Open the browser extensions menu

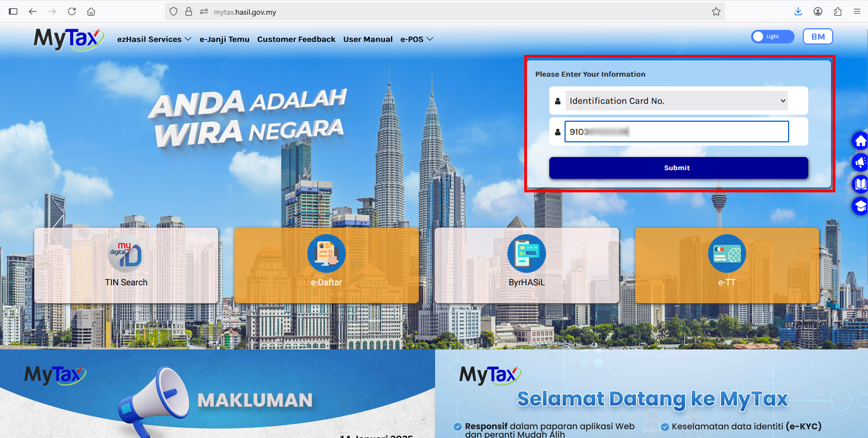point(838,11)
